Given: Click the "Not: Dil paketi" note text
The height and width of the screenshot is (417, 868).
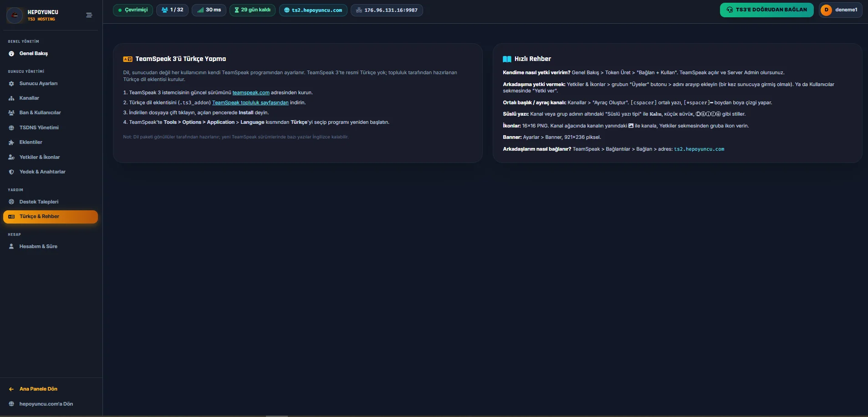Looking at the screenshot, I should pyautogui.click(x=236, y=137).
